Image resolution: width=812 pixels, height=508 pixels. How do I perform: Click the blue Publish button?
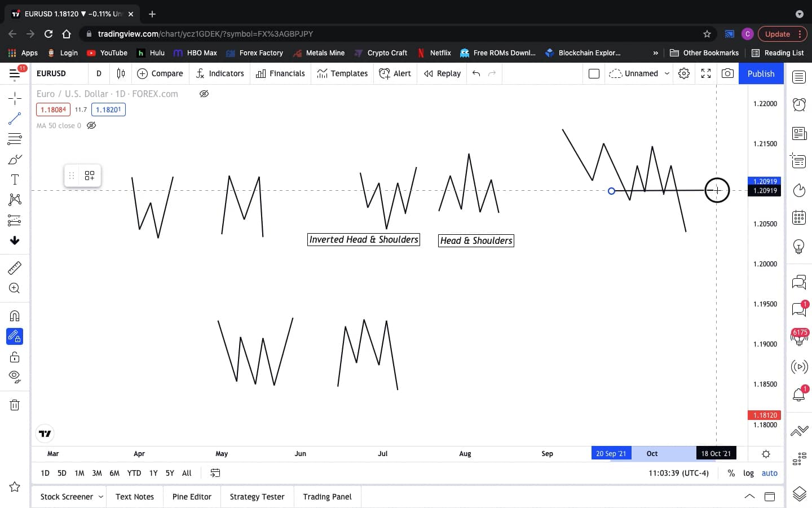tap(761, 73)
